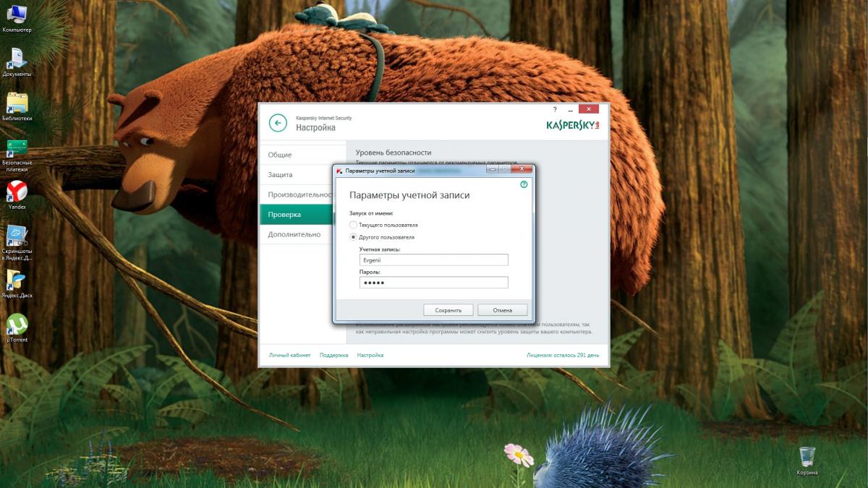Click the Отмена button
868x488 pixels.
click(x=503, y=310)
